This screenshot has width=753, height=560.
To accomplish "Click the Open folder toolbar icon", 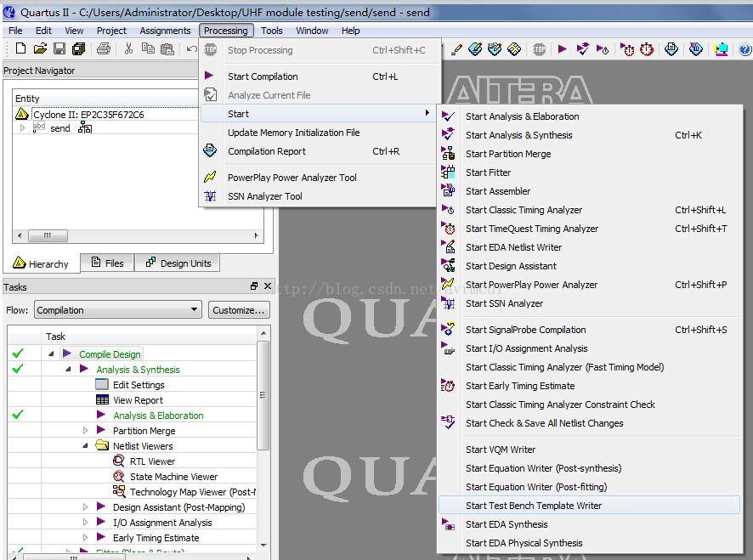I will click(40, 48).
